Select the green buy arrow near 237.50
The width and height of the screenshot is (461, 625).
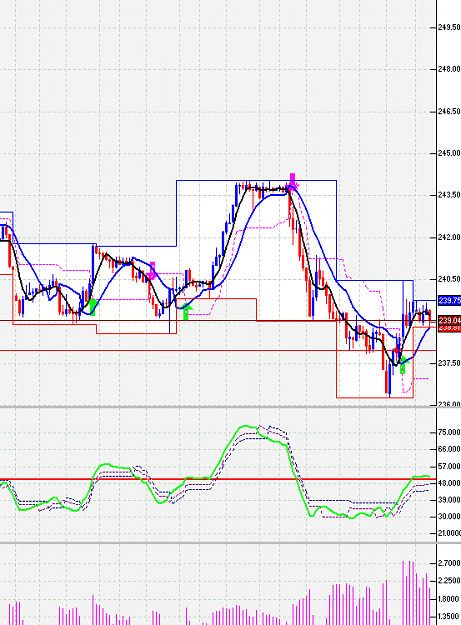[x=403, y=364]
